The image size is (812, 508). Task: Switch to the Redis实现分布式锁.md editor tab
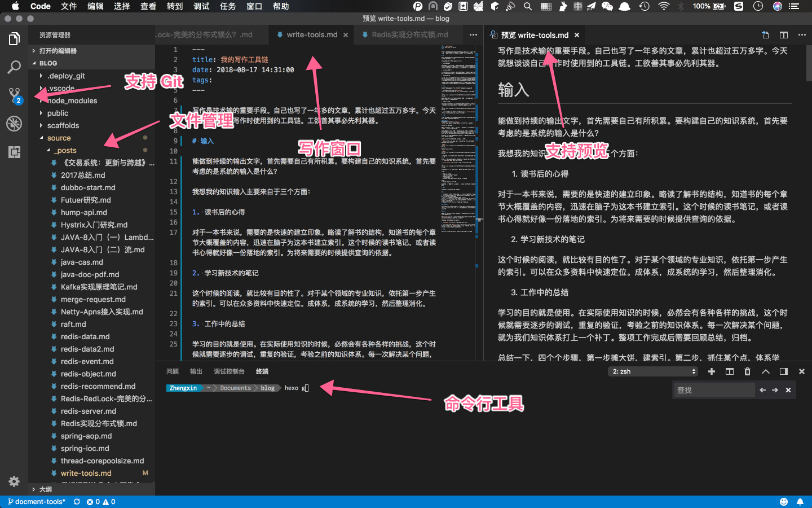[x=409, y=35]
